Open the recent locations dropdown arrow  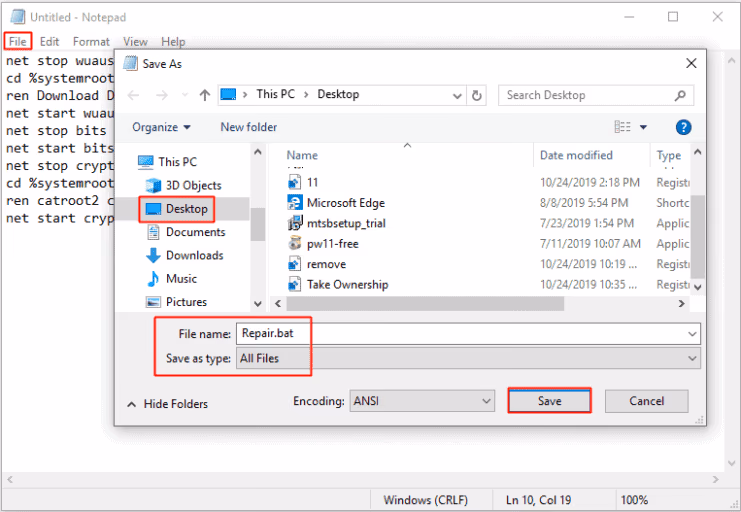185,95
